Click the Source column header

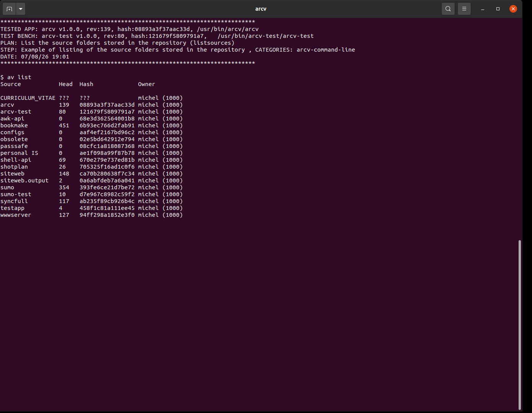[x=11, y=84]
